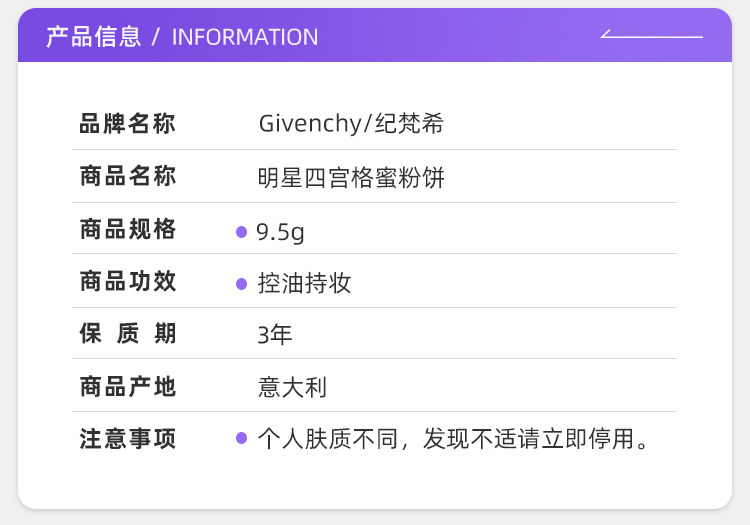The width and height of the screenshot is (750, 525).
Task: Select the 9.5g specification value
Action: (280, 232)
